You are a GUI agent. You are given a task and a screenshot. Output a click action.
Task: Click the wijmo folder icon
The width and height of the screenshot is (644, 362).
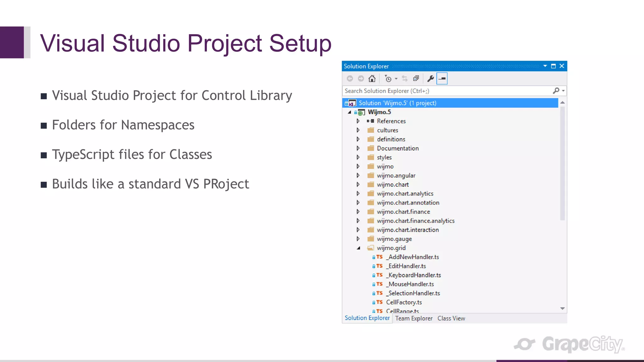point(371,166)
